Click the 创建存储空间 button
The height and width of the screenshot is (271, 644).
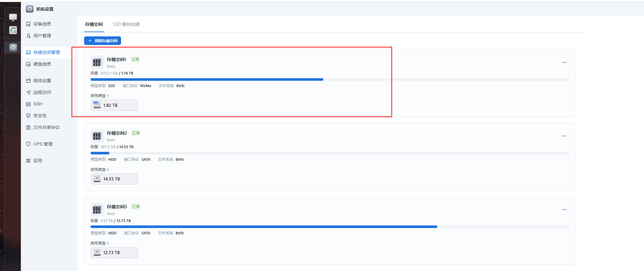(x=102, y=41)
